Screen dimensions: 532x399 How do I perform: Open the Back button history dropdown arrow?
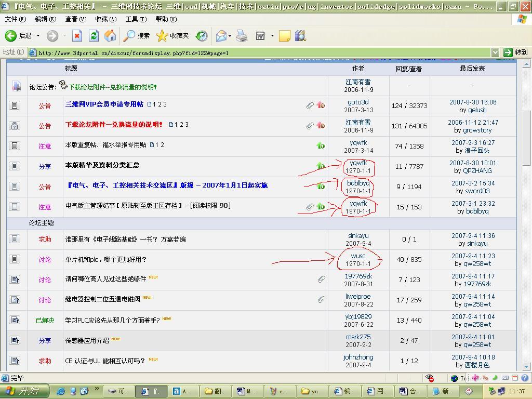(x=37, y=36)
